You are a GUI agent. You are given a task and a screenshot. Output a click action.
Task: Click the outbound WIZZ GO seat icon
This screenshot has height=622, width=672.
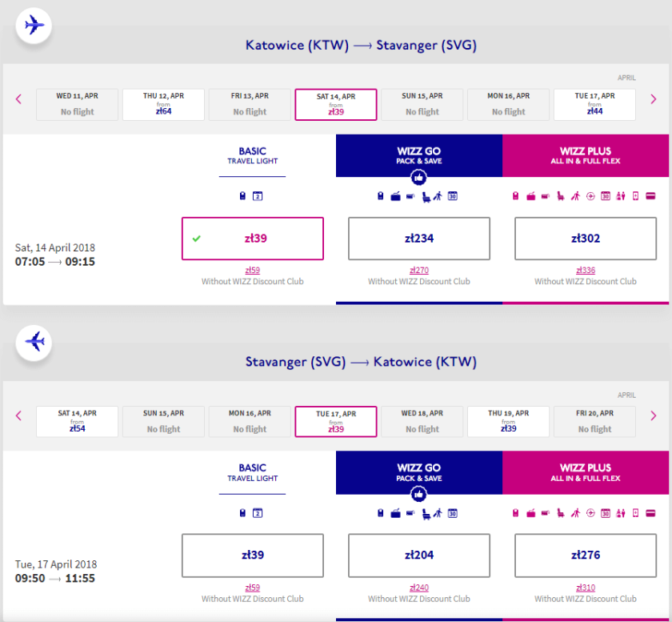click(425, 197)
